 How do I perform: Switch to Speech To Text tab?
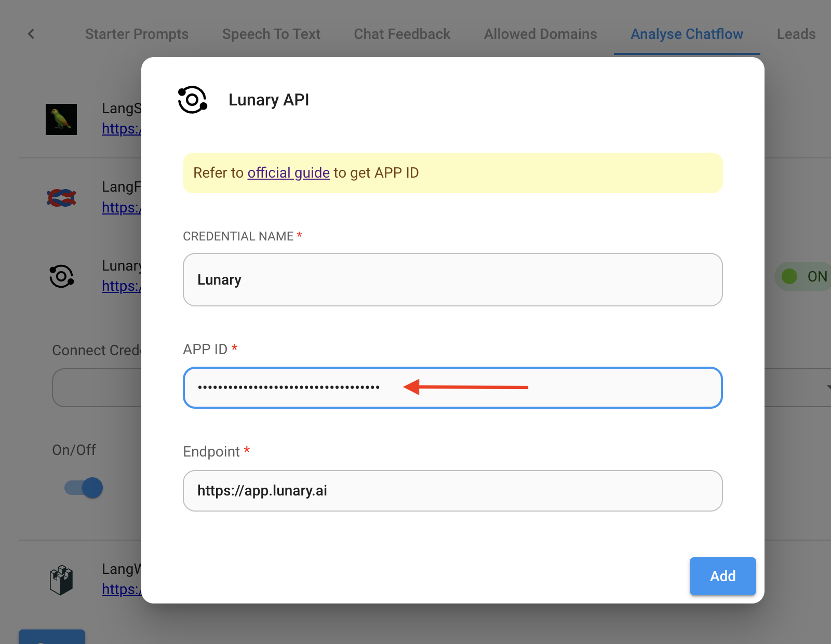coord(271,34)
